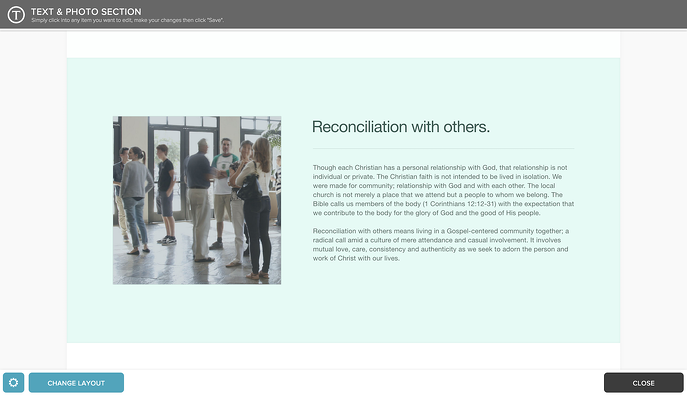
Task: Click the instruction text "Simply click into any item"
Action: click(127, 20)
